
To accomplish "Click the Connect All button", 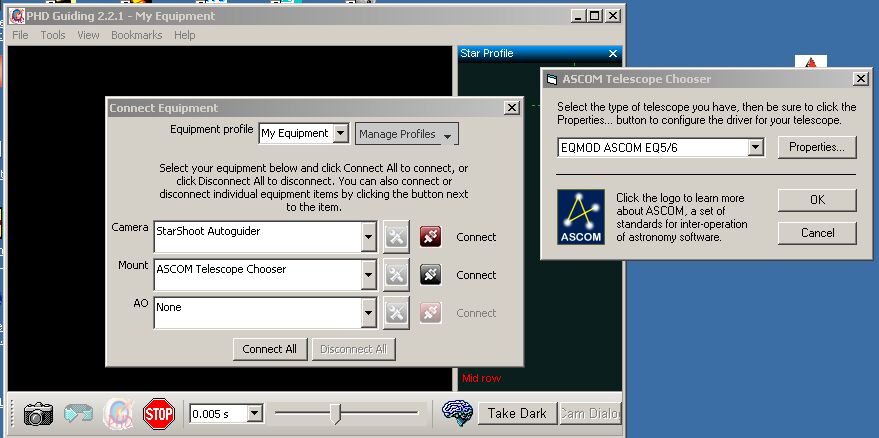I will point(269,349).
